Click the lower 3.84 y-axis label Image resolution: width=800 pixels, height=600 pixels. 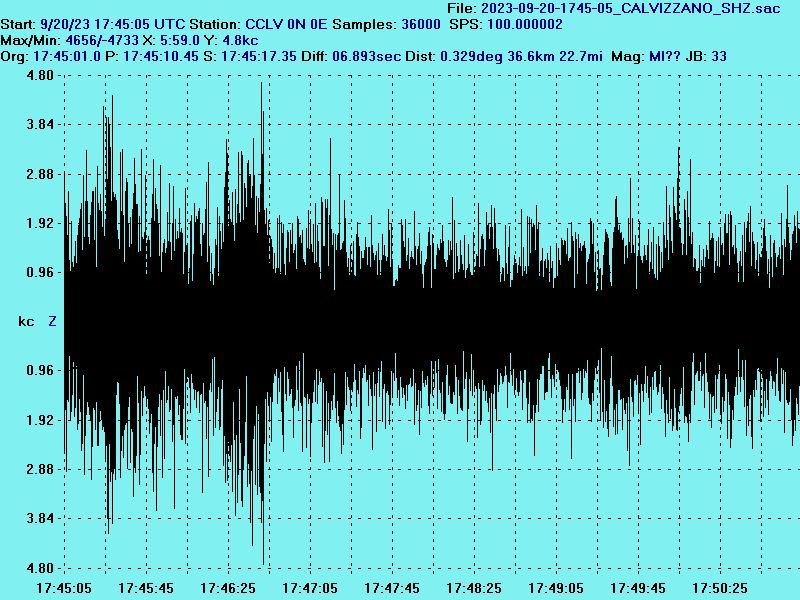tap(40, 518)
